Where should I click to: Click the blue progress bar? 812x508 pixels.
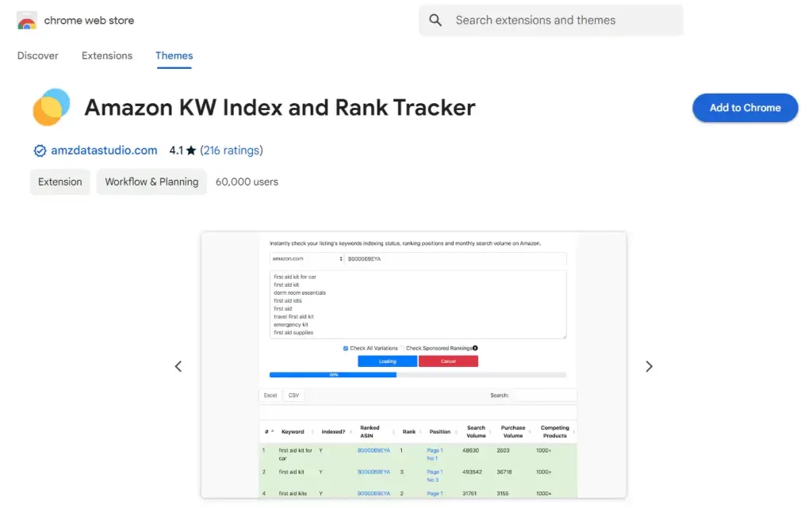click(333, 375)
